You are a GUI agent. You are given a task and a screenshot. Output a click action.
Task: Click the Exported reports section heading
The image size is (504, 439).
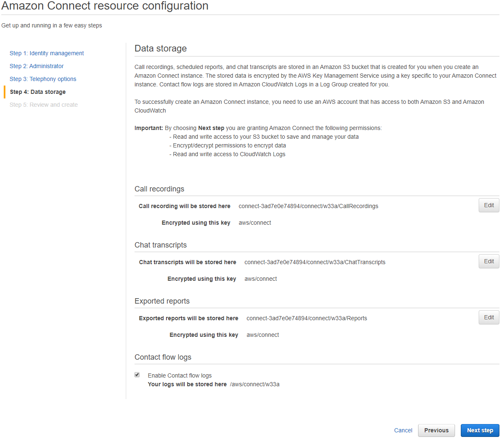tap(162, 301)
